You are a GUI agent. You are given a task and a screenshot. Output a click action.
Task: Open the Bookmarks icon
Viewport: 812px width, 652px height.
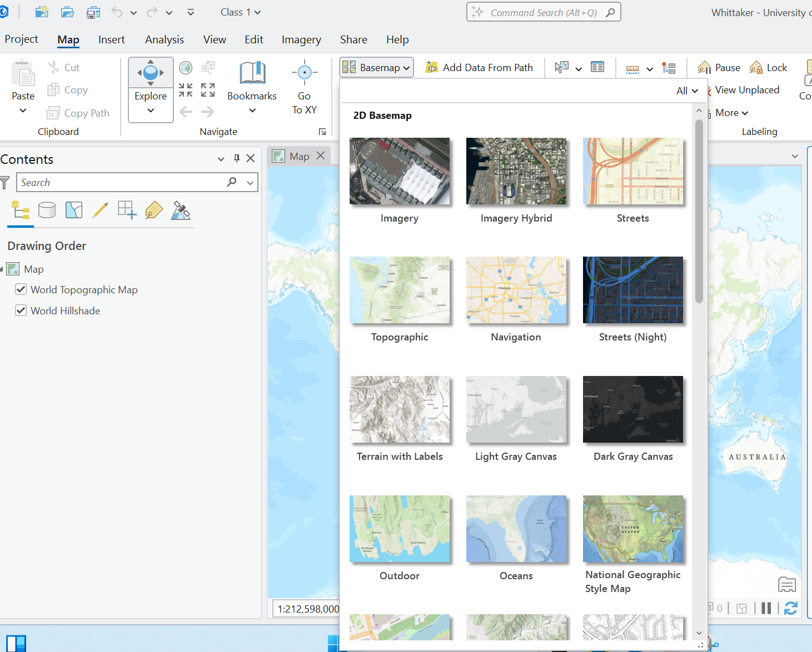[252, 73]
